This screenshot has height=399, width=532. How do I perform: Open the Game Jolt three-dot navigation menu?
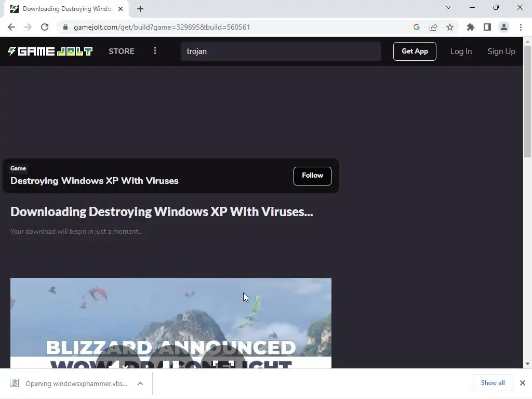tap(155, 50)
